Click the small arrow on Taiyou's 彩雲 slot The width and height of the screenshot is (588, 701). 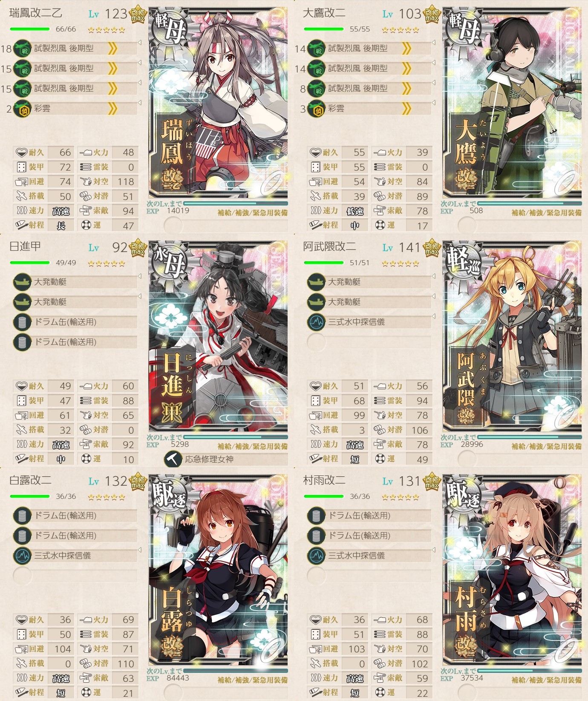coord(433,103)
